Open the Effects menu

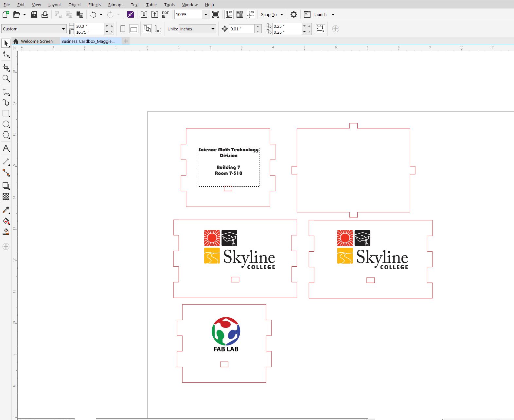95,5
